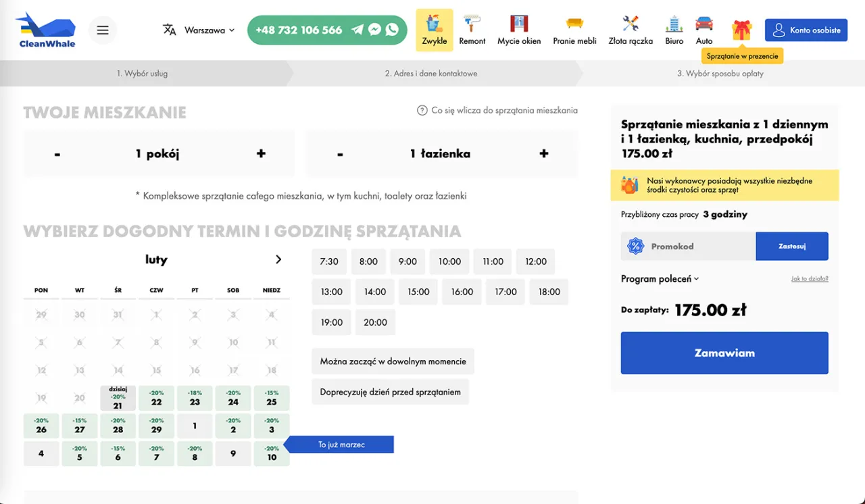The width and height of the screenshot is (865, 504).
Task: Pick date 26 in calendar
Action: point(41,426)
